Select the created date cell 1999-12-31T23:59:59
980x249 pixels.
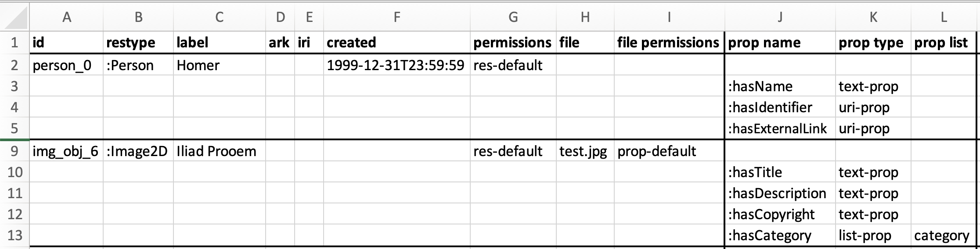[396, 65]
